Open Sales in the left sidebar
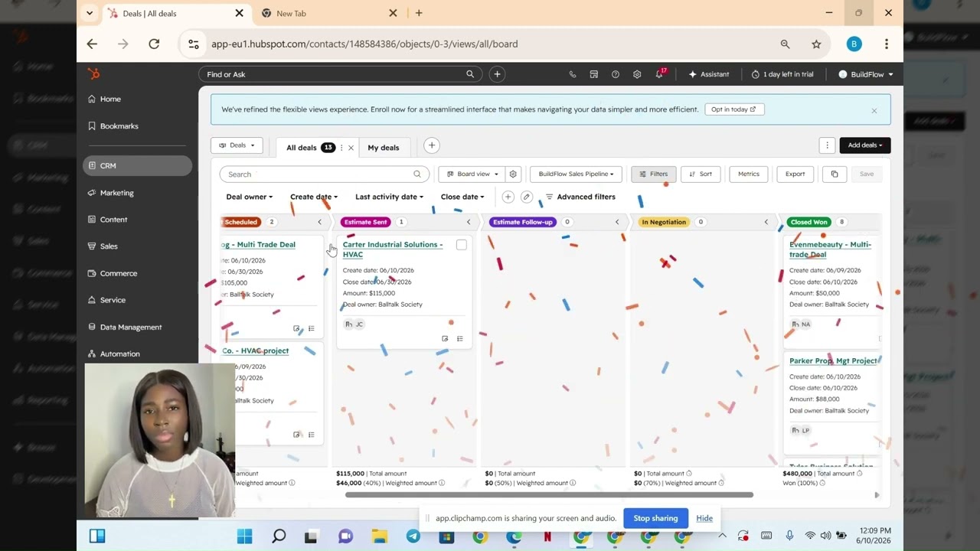The width and height of the screenshot is (980, 551). tap(109, 246)
